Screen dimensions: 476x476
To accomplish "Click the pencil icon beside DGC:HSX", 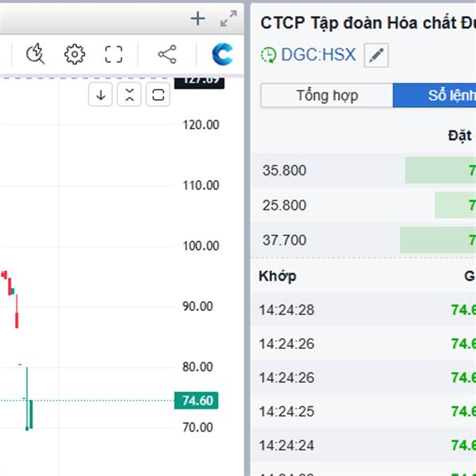I will pos(377,56).
